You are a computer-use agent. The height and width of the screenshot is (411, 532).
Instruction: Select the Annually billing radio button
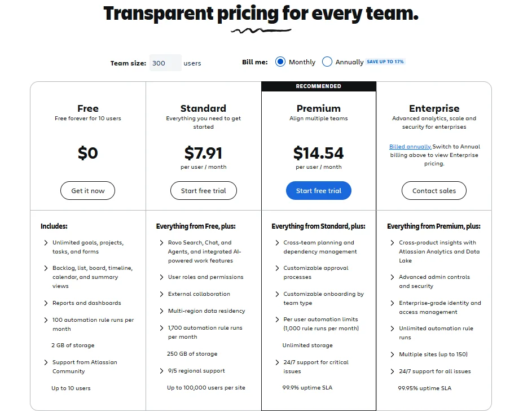coord(327,62)
